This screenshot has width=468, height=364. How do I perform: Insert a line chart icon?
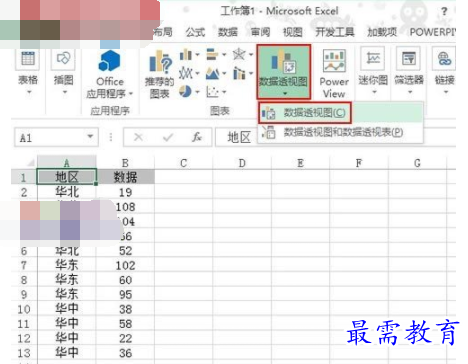coord(185,73)
